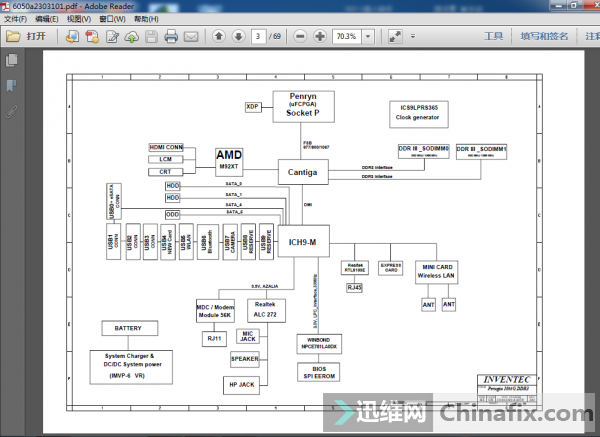
Task: Click the Cantiga block
Action: (x=303, y=172)
